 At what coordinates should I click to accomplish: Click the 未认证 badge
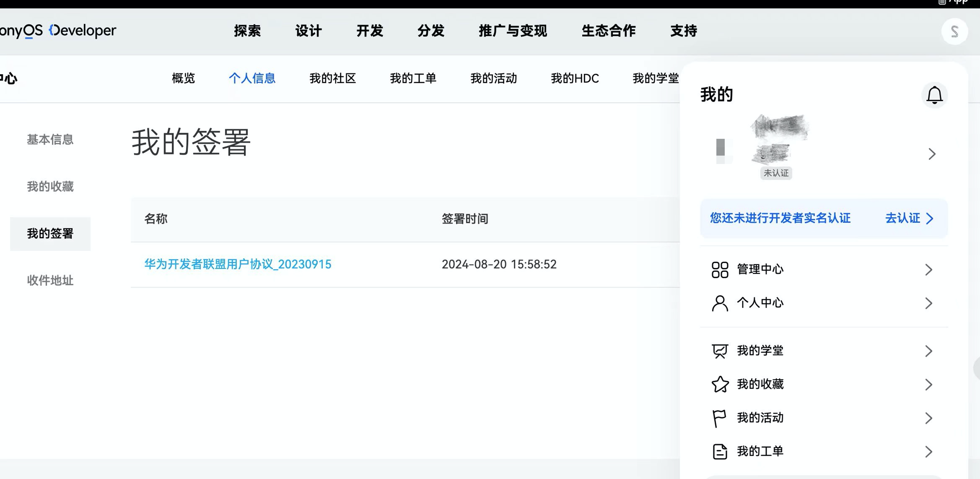(776, 173)
